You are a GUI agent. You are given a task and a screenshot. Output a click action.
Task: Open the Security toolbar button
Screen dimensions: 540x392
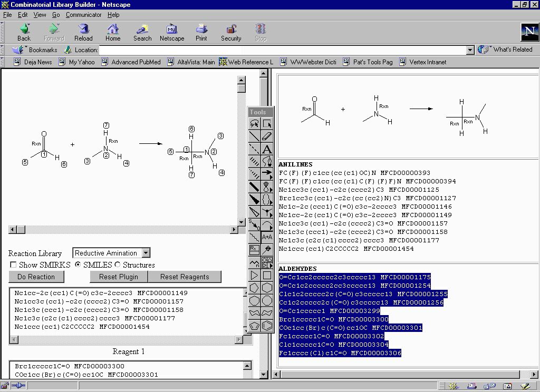(231, 32)
